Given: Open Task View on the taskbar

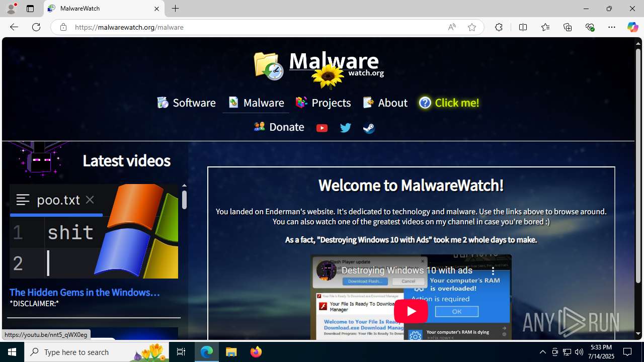Looking at the screenshot, I should click(x=181, y=352).
